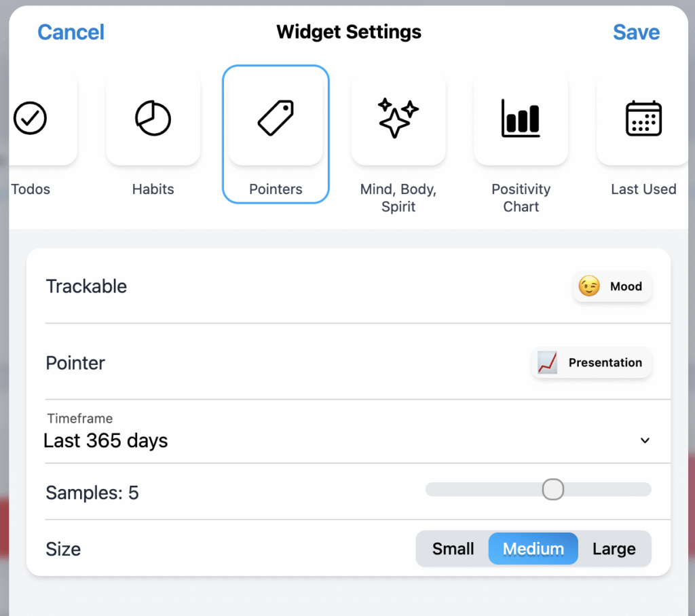Viewport: 695px width, 616px height.
Task: Select the Positivity Chart bar icon
Action: click(x=521, y=118)
